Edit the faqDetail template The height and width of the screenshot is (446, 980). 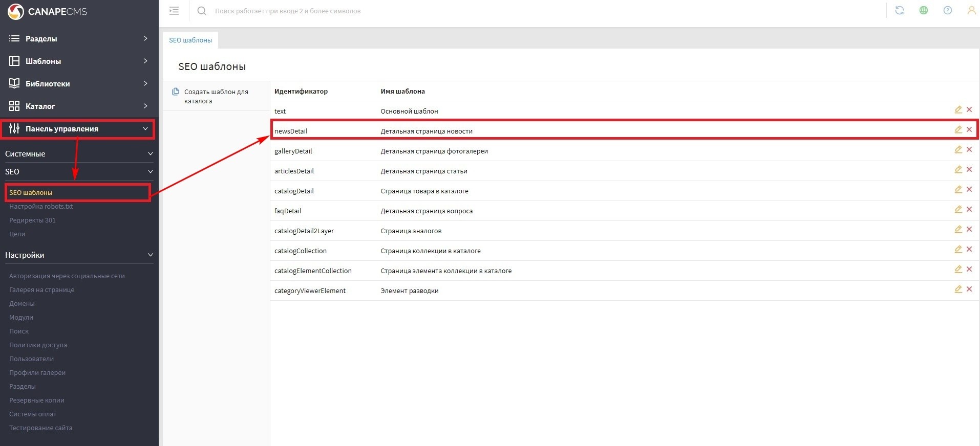pos(958,209)
